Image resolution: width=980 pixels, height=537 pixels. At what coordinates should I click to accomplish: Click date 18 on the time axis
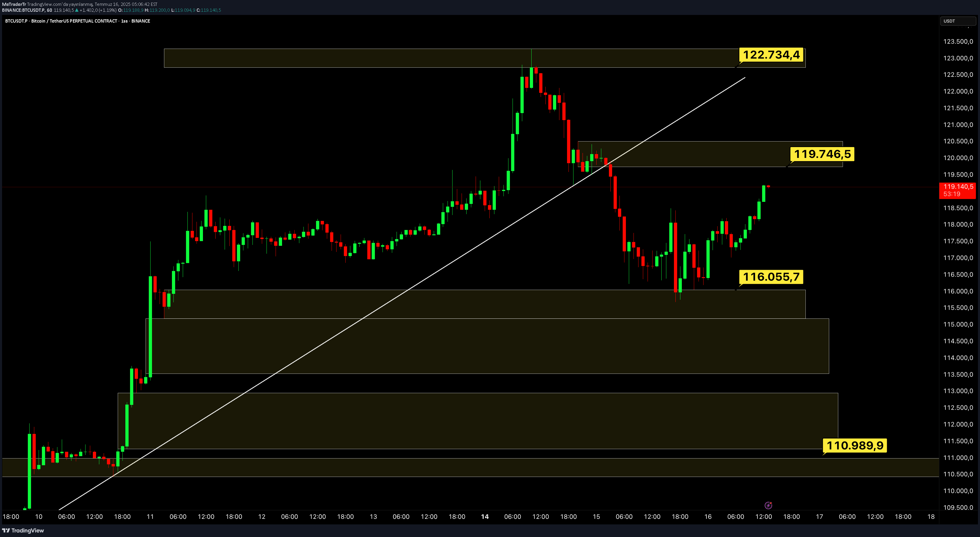tap(931, 517)
